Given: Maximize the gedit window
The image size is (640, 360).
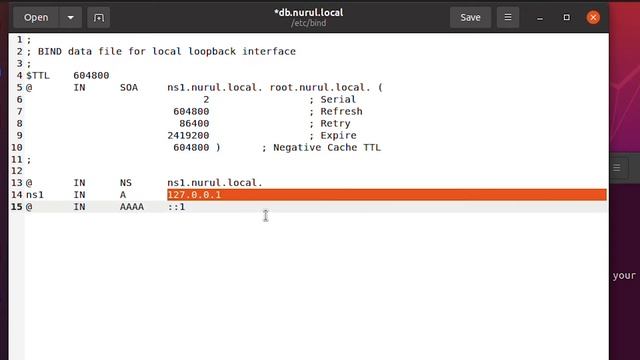Looking at the screenshot, I should pos(567,18).
